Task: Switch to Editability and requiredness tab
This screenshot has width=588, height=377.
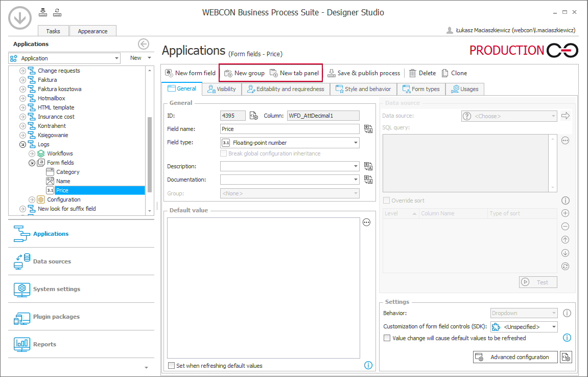Action: (x=286, y=89)
